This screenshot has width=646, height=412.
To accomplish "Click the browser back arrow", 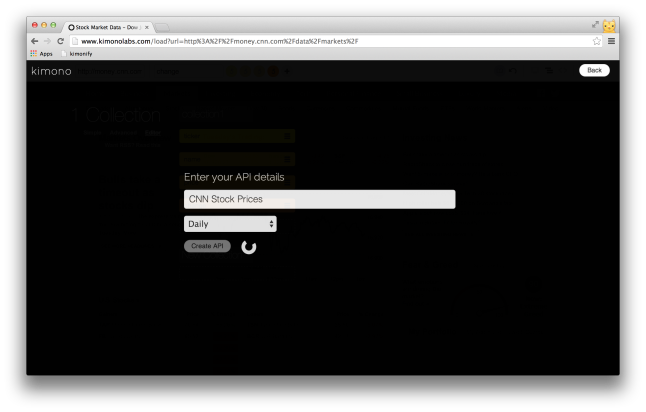I will coord(34,41).
